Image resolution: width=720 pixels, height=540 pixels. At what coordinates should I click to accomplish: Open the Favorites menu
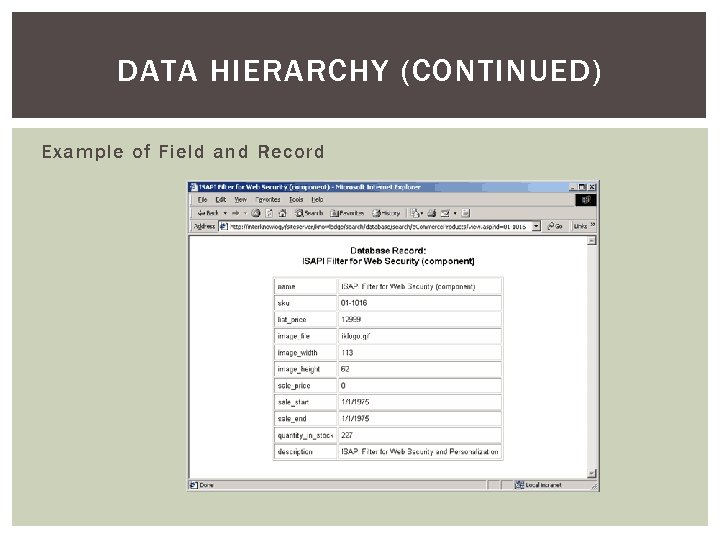pos(268,200)
